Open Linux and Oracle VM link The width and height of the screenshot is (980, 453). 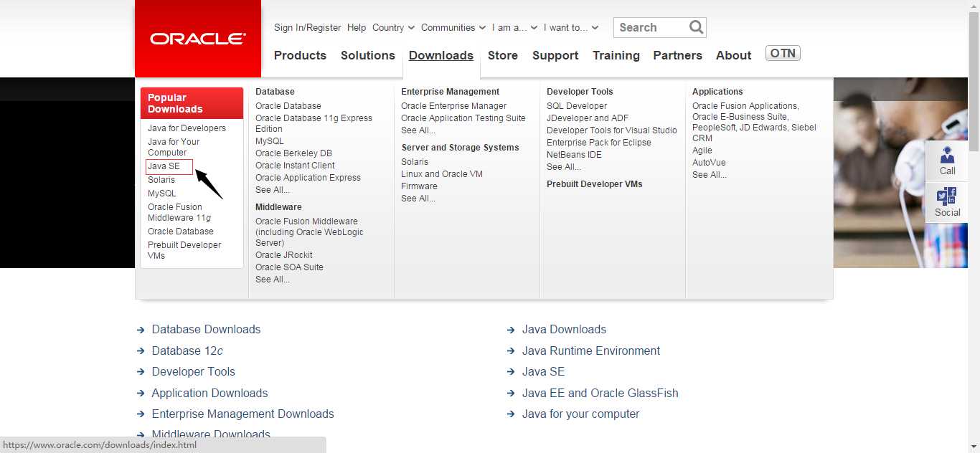pyautogui.click(x=442, y=174)
